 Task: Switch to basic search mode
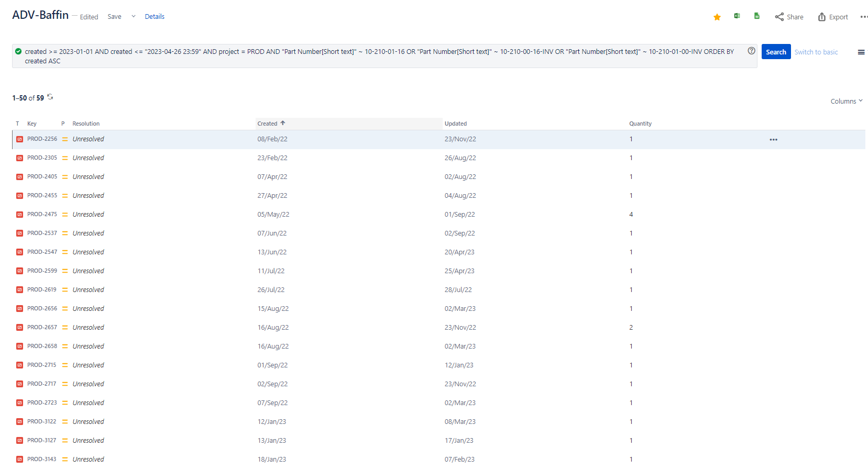[816, 52]
